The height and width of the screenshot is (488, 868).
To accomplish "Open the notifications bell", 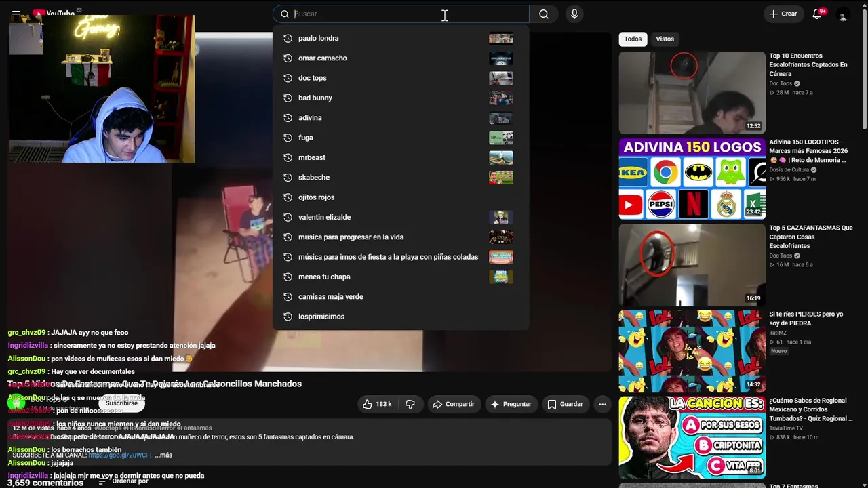I will point(817,14).
